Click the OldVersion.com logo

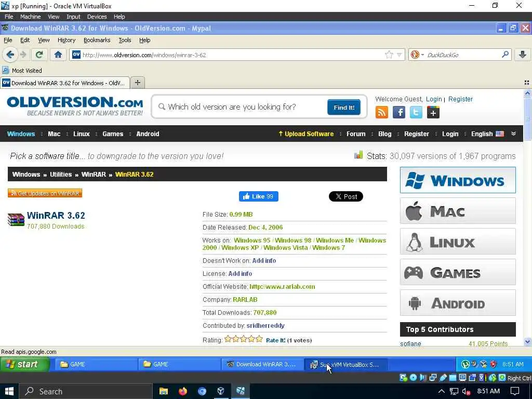tap(75, 106)
